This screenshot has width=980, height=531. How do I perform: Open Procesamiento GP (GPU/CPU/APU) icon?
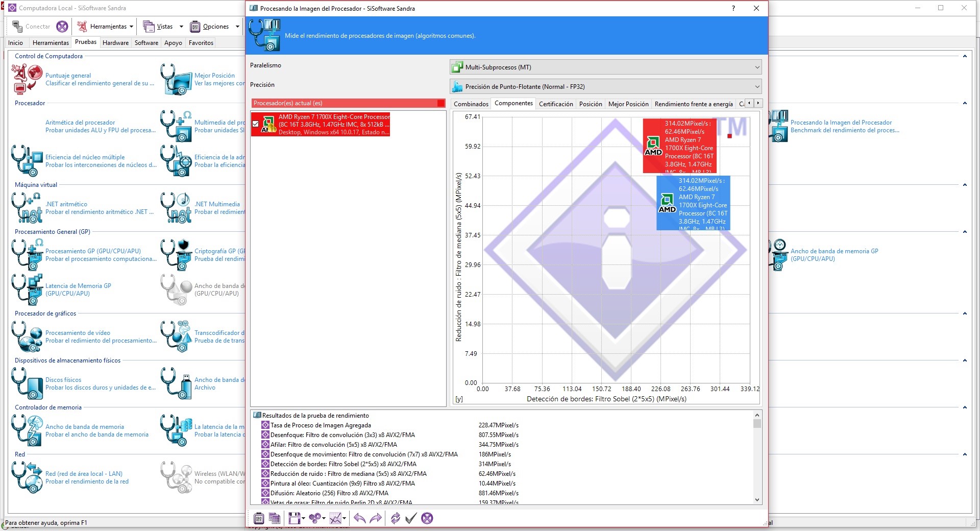[27, 255]
